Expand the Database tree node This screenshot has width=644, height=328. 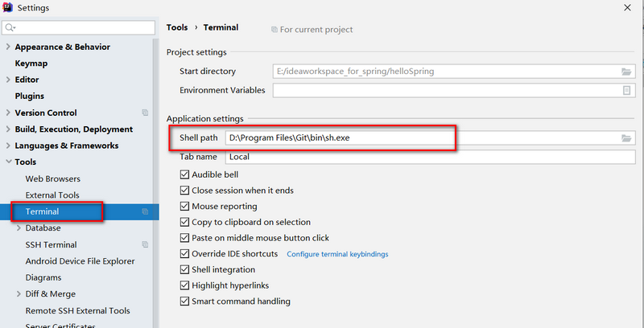click(x=19, y=228)
